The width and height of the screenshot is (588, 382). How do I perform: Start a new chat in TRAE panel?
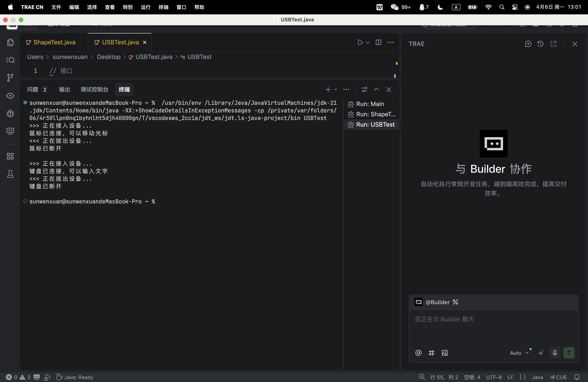pyautogui.click(x=528, y=44)
